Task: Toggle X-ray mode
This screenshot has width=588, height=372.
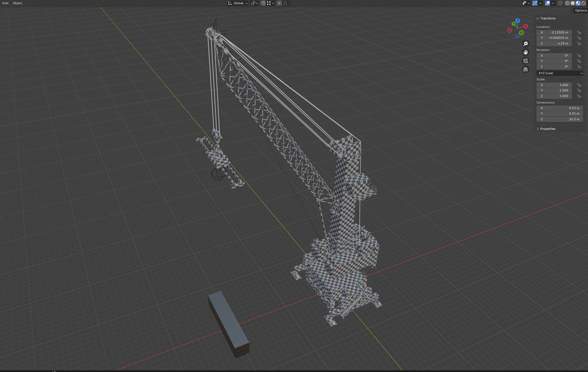Action: [x=560, y=3]
